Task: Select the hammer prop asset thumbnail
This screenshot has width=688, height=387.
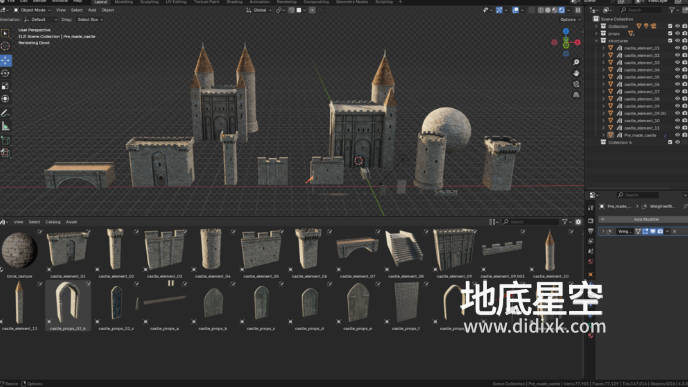Action: pos(161,301)
